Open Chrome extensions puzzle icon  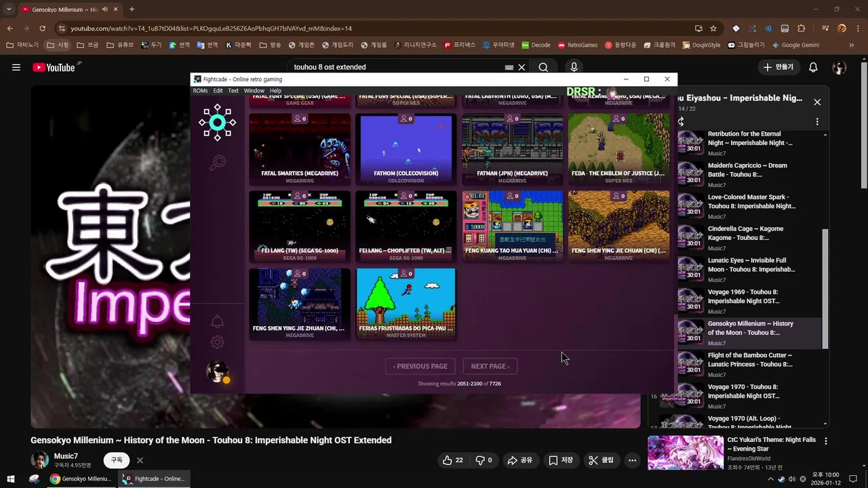(x=801, y=28)
